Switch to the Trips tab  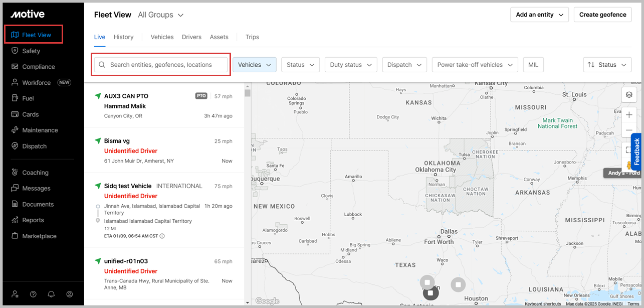pyautogui.click(x=252, y=37)
